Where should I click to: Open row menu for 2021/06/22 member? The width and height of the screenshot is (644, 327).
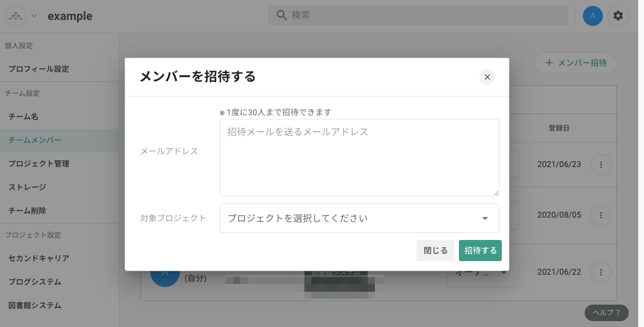[x=601, y=272]
